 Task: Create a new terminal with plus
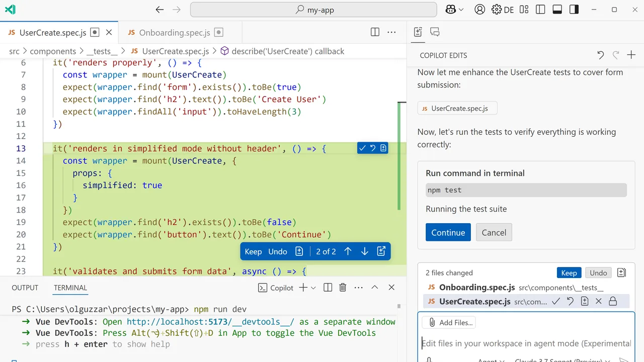point(303,288)
